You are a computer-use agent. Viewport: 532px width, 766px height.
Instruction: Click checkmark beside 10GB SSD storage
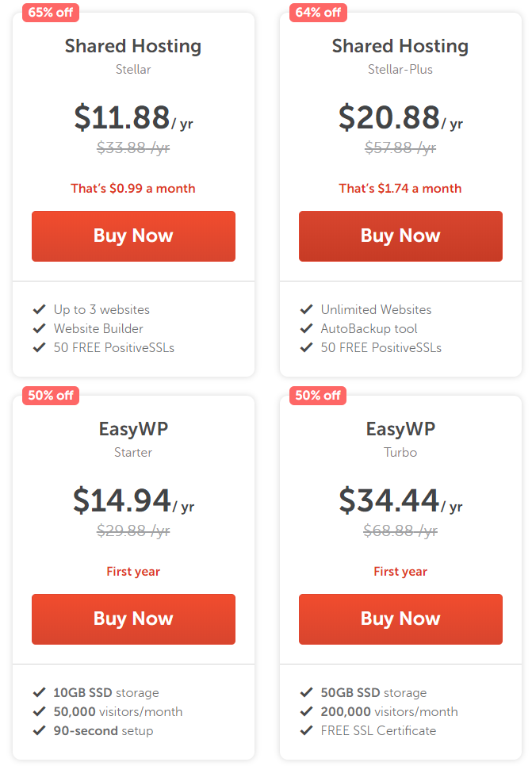click(x=39, y=692)
